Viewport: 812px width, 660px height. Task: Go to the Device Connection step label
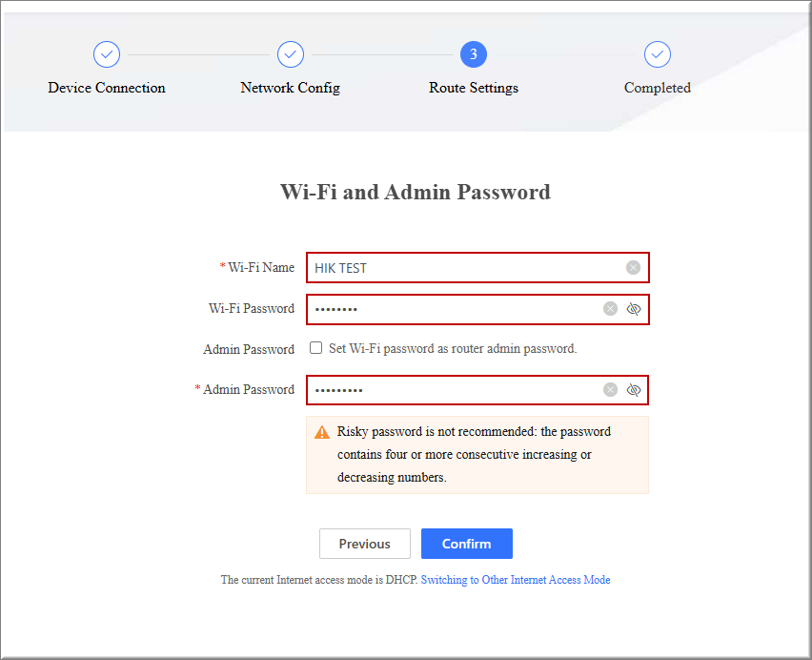[107, 88]
